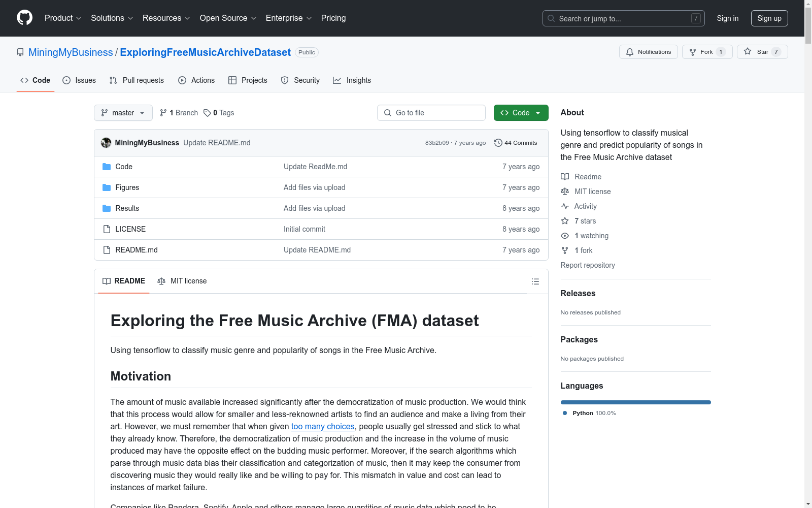Click the Code folder icon

point(107,167)
